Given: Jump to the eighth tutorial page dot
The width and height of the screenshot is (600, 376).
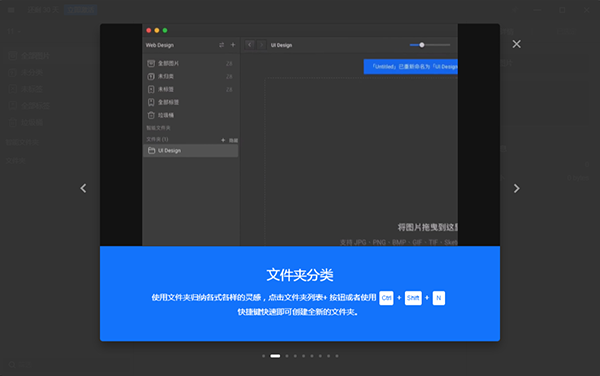Looking at the screenshot, I should 328,356.
